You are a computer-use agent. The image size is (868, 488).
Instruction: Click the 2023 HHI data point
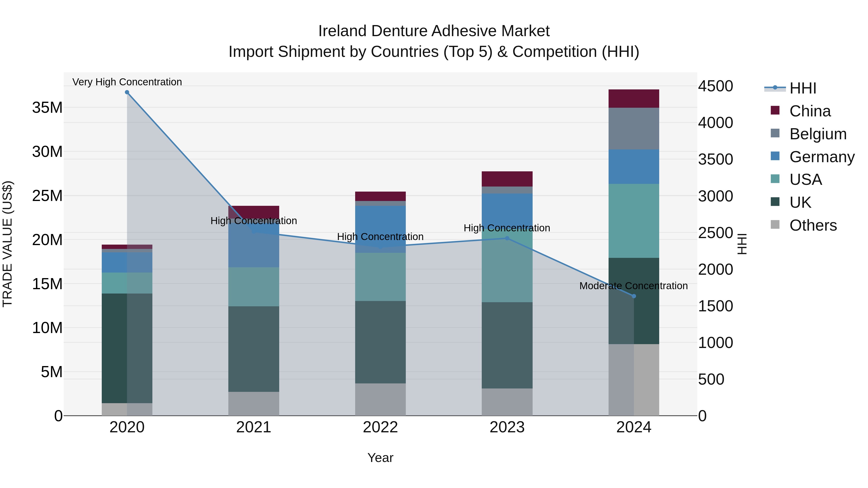(x=507, y=238)
